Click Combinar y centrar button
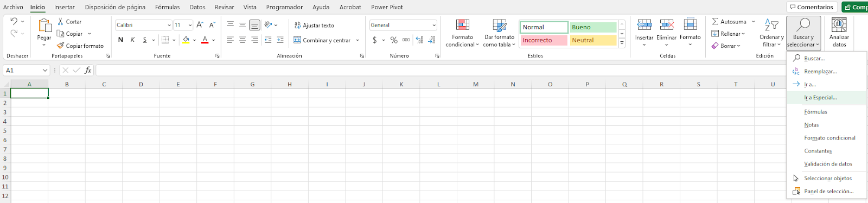 point(322,40)
